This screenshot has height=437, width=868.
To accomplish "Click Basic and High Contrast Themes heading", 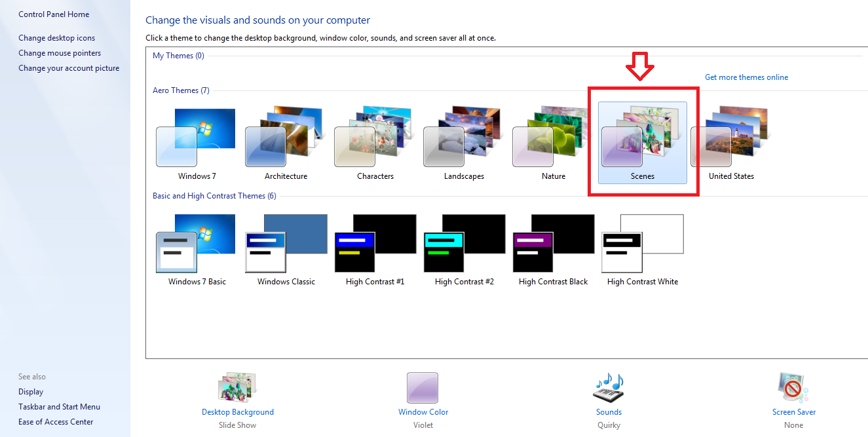I will click(x=214, y=196).
